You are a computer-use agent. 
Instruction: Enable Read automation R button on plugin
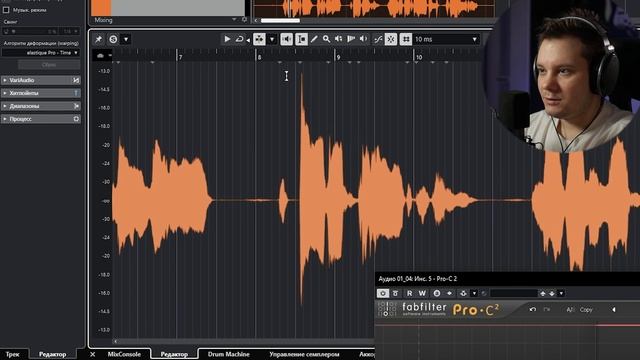[x=409, y=293]
